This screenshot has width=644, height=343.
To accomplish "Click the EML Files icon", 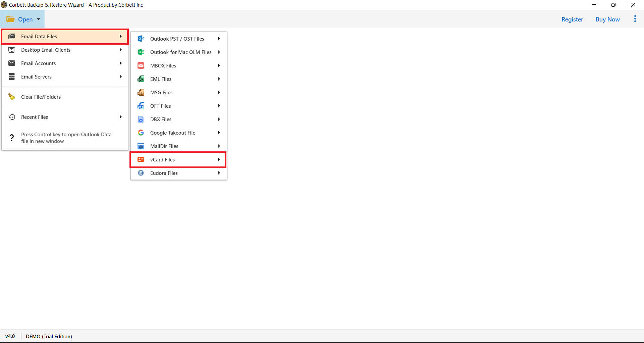I will click(x=141, y=79).
